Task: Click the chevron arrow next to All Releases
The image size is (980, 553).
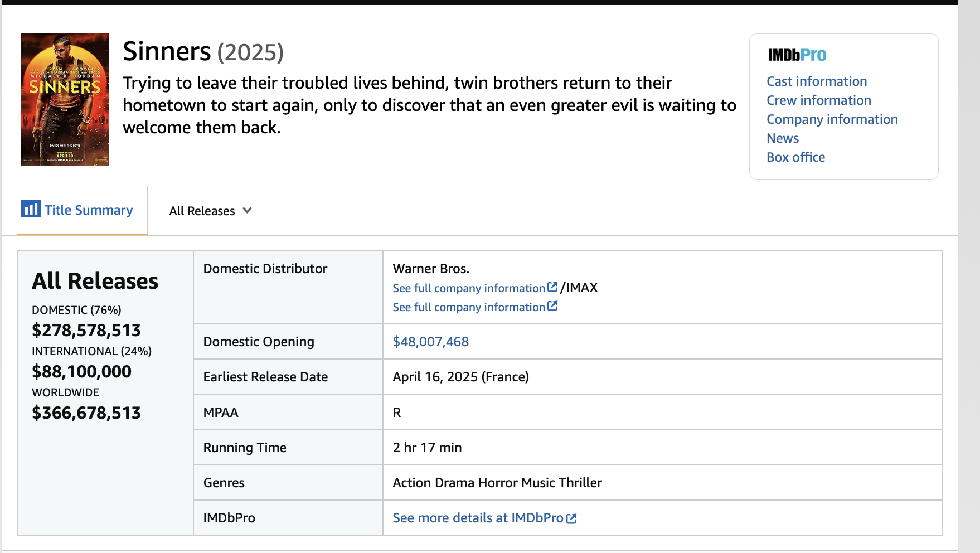Action: 248,211
